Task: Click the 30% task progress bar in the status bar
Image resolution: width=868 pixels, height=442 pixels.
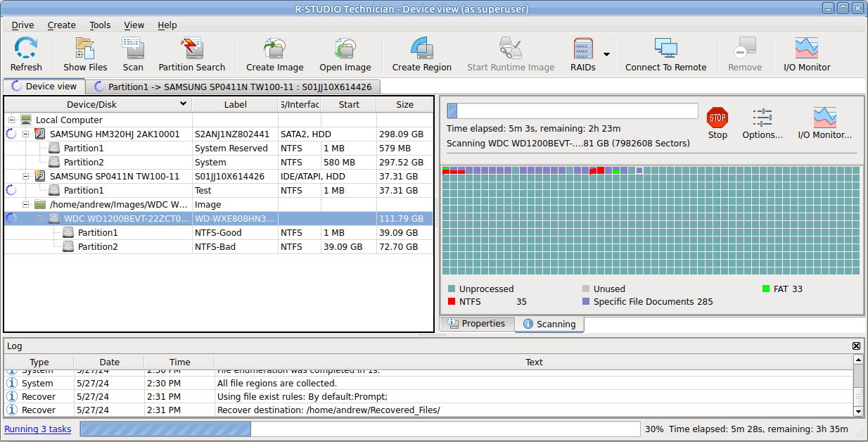Action: point(360,429)
